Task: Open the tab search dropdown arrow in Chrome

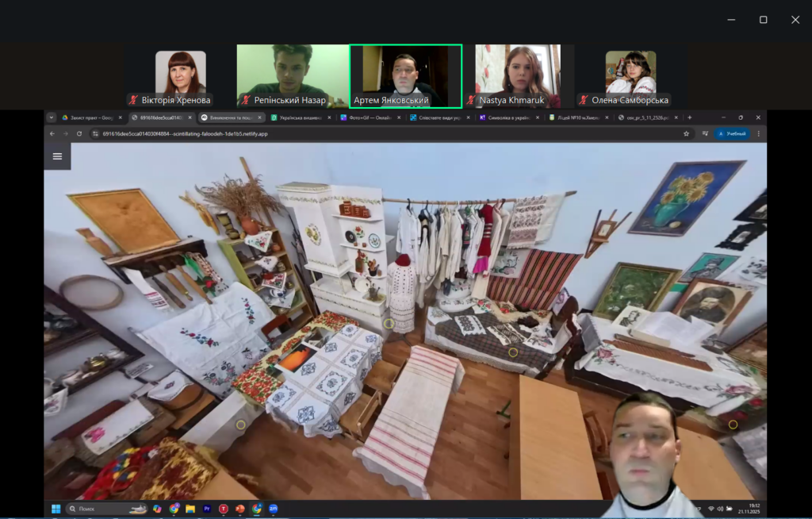Action: click(52, 117)
